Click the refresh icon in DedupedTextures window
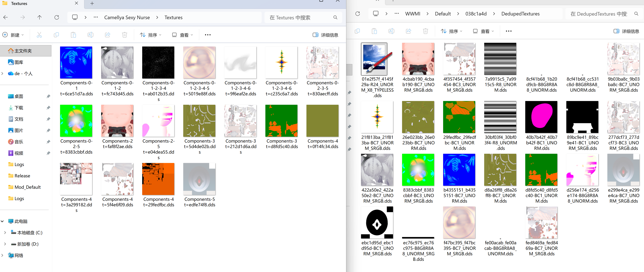 [357, 14]
